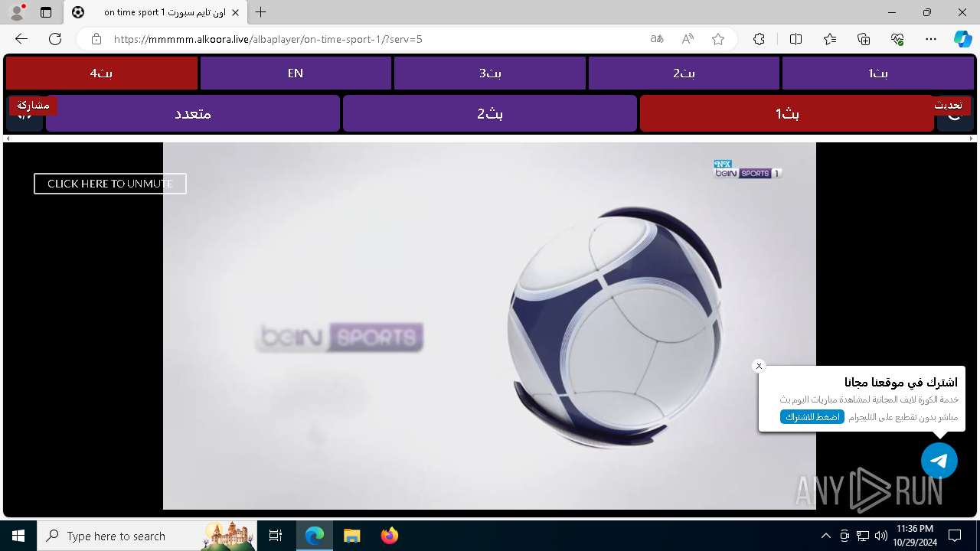Open the translate page icon

click(x=657, y=39)
